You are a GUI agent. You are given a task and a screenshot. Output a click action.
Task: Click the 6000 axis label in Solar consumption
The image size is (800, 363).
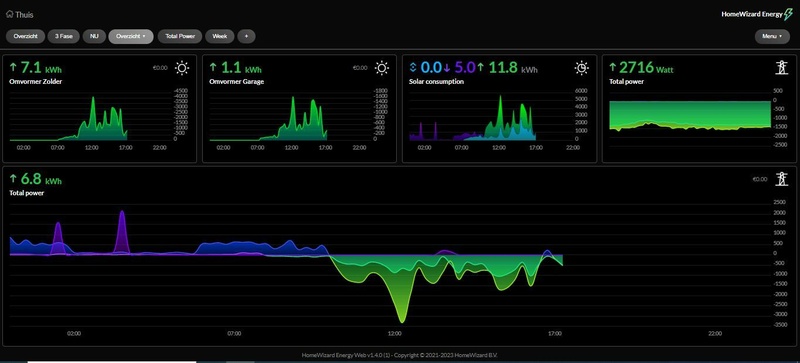coord(581,91)
